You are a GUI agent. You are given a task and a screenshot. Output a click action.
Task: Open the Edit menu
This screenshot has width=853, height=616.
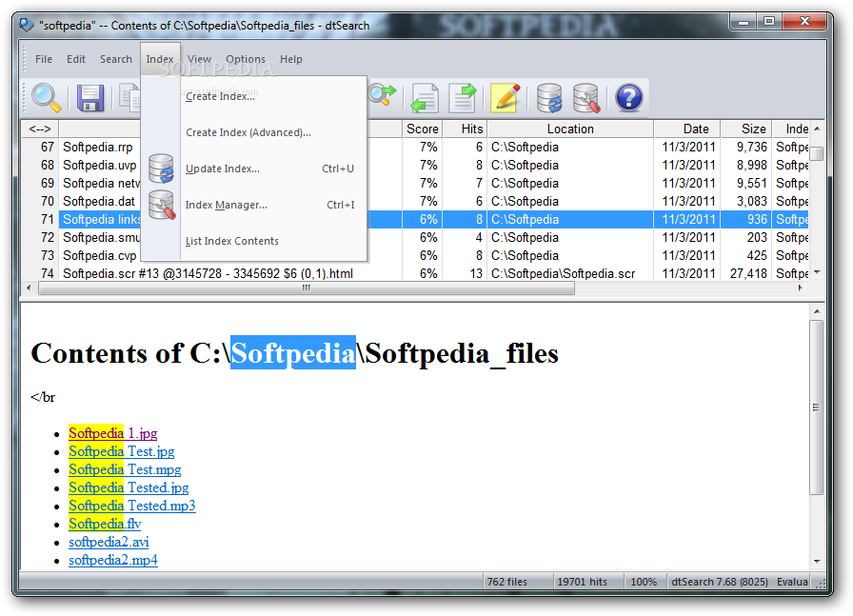(x=76, y=59)
